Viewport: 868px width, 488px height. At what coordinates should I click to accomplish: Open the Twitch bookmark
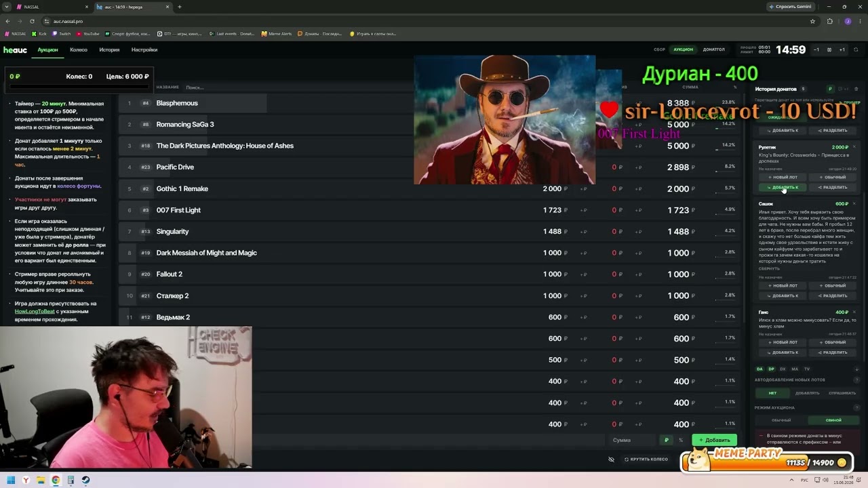click(x=62, y=33)
